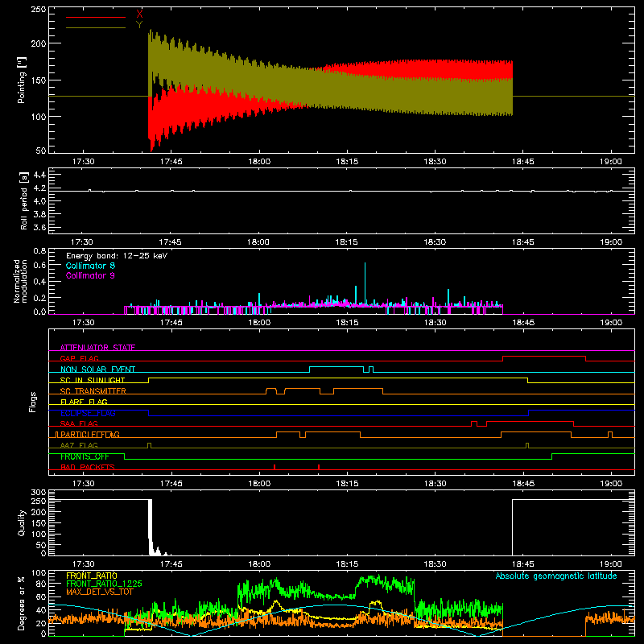644x644 pixels.
Task: Click the 17:45 time label under Roll period plot
Action: click(170, 242)
